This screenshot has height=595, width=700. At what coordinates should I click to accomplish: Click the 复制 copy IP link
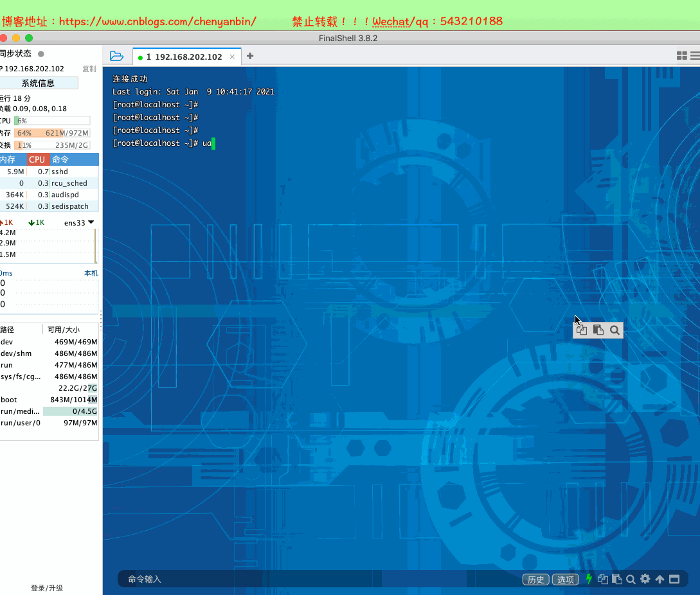click(x=89, y=69)
